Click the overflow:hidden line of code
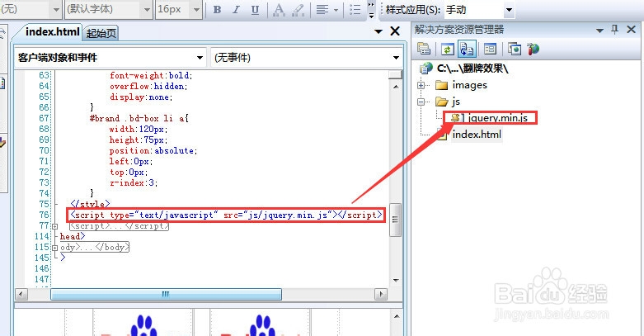The image size is (644, 336). (x=148, y=87)
